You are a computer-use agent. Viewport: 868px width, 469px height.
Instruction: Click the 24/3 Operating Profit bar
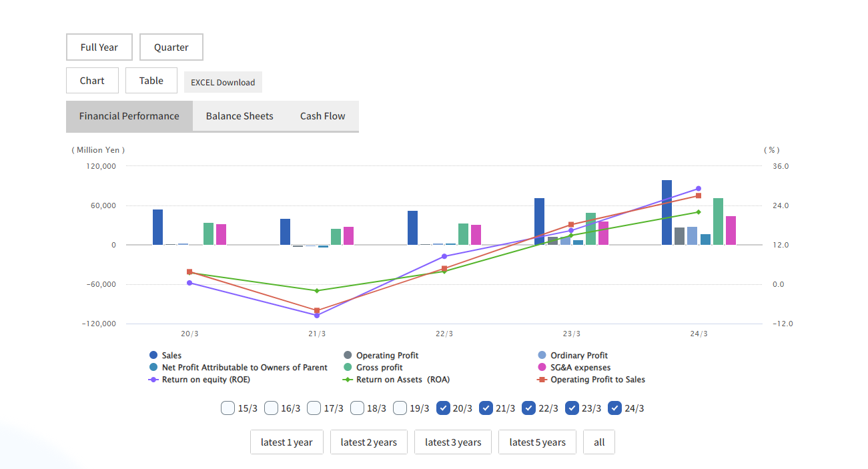point(679,236)
